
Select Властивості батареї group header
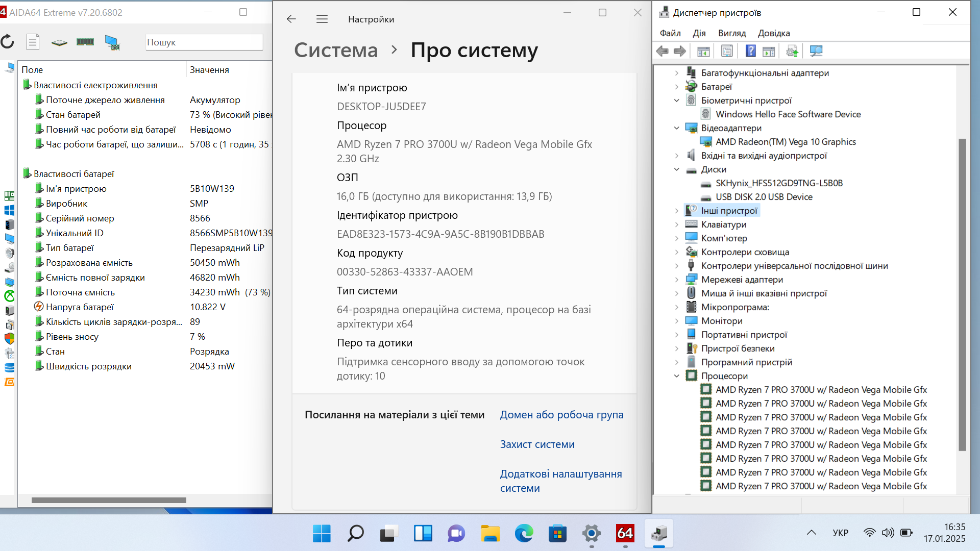point(74,174)
